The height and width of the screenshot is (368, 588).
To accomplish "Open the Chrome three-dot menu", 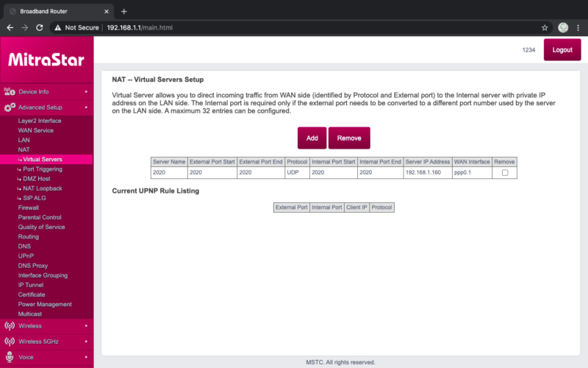I will (x=578, y=27).
